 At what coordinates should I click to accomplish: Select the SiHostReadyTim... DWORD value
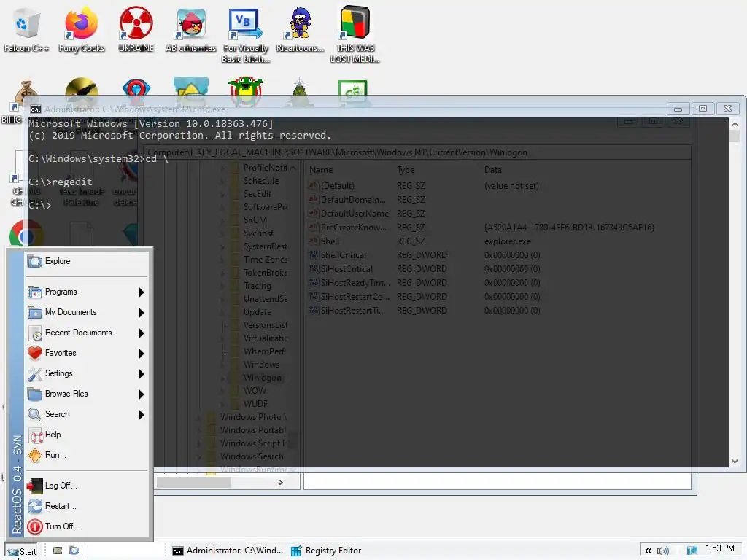(355, 282)
